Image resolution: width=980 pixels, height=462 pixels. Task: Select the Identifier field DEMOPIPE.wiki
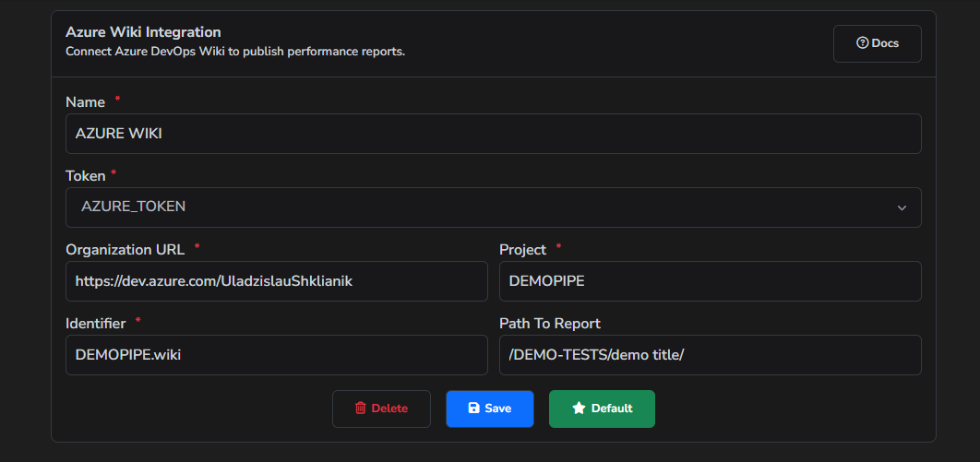tap(276, 355)
